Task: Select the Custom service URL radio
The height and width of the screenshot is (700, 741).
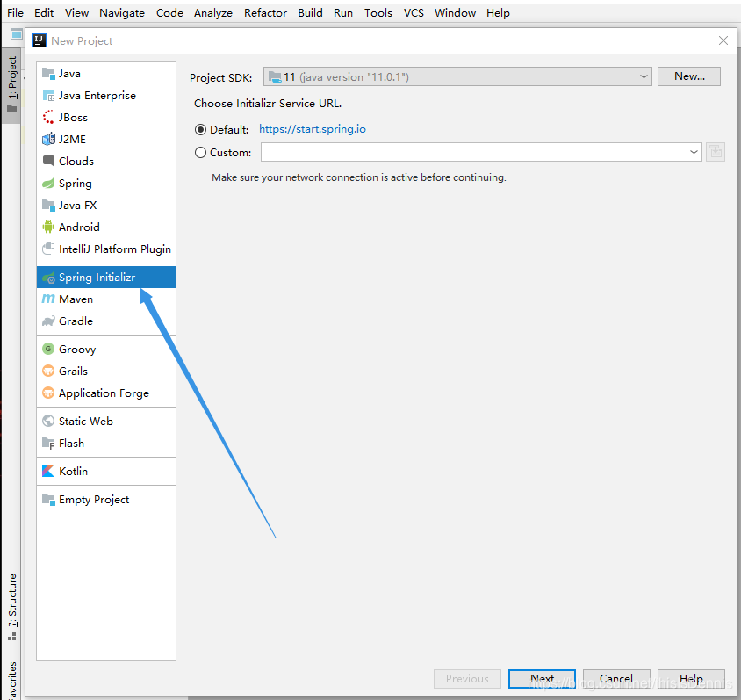Action: coord(200,153)
